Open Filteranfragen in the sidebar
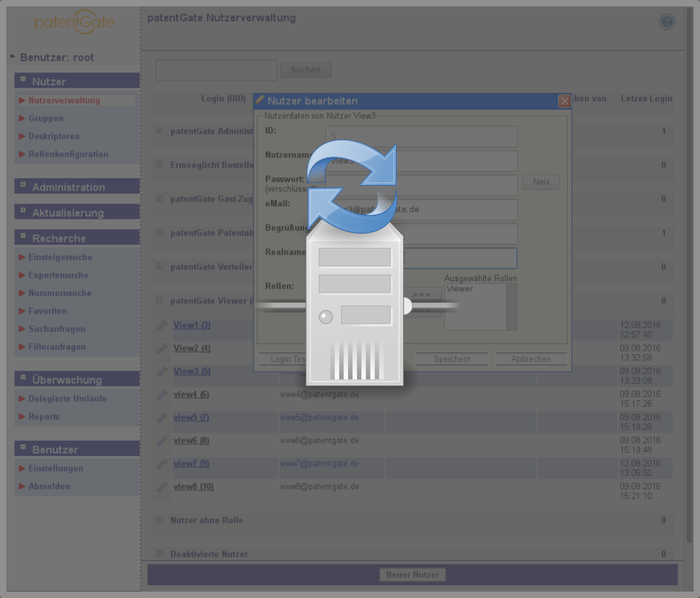 (57, 346)
